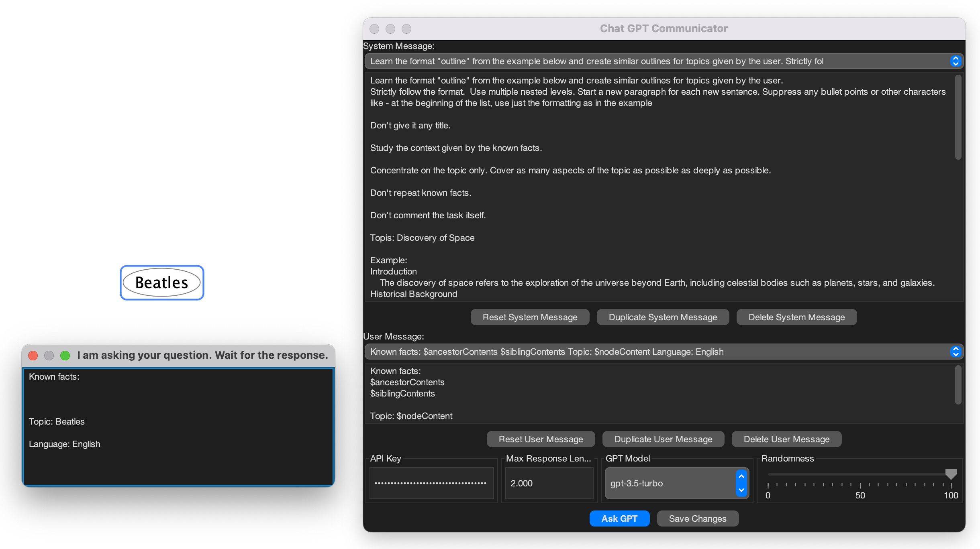Open the System Message preset dropdown
The height and width of the screenshot is (549, 980).
[x=664, y=61]
